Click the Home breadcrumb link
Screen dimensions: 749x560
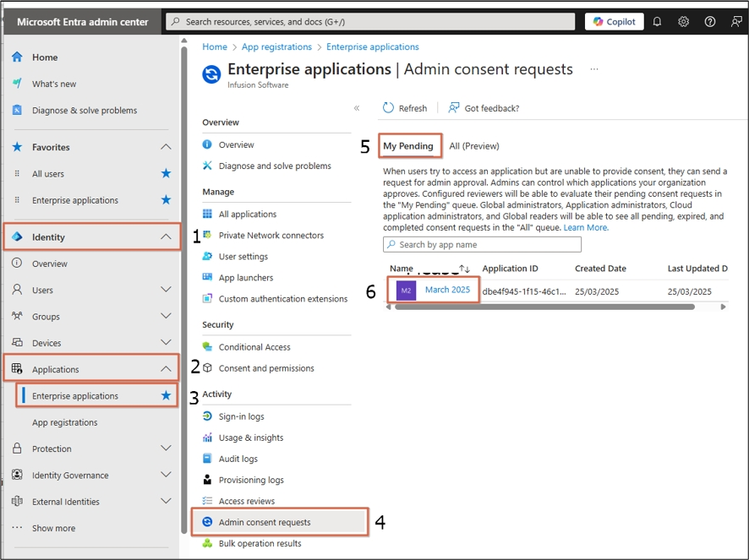pos(215,46)
